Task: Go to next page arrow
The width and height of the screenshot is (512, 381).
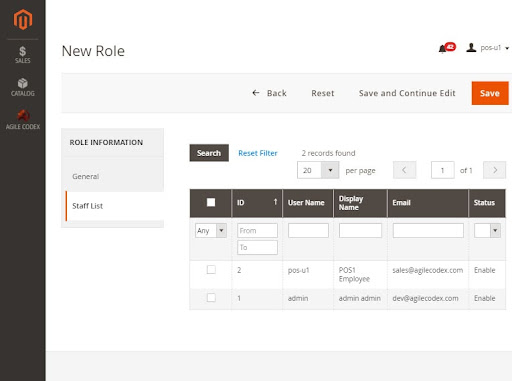Action: pos(495,170)
